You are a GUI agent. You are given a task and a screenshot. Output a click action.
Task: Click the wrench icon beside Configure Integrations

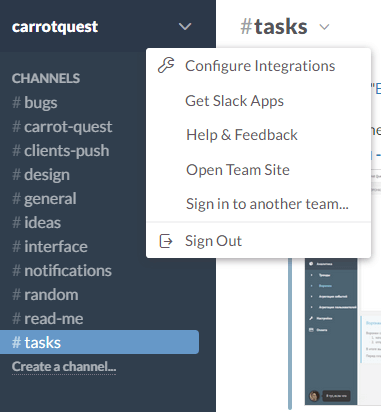click(166, 65)
